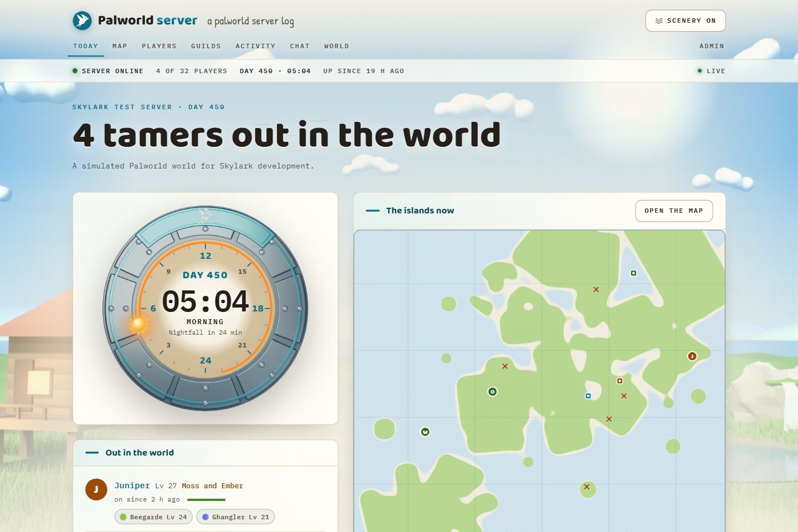This screenshot has width=798, height=532.
Task: Open Juniper's player profile link
Action: pyautogui.click(x=132, y=485)
